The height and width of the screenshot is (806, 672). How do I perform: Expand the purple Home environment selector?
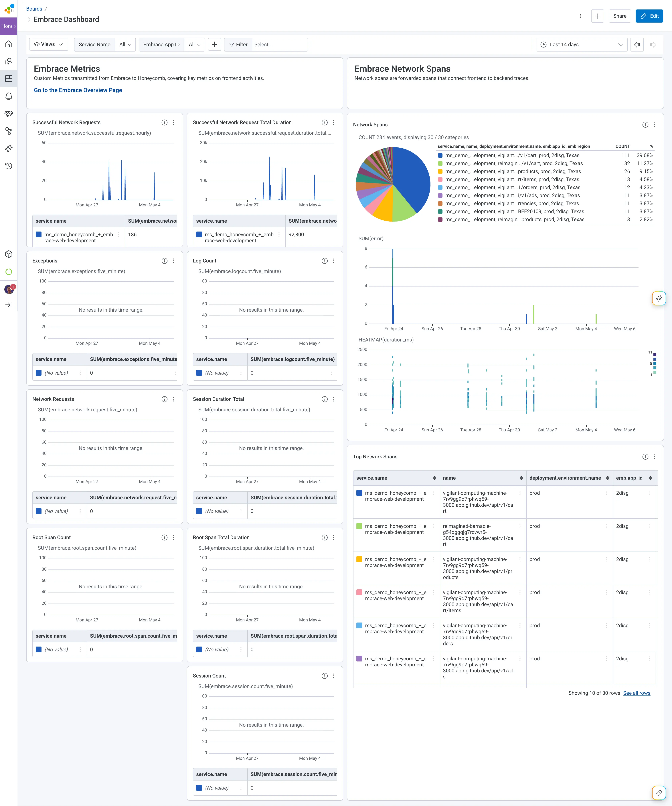pos(8,26)
